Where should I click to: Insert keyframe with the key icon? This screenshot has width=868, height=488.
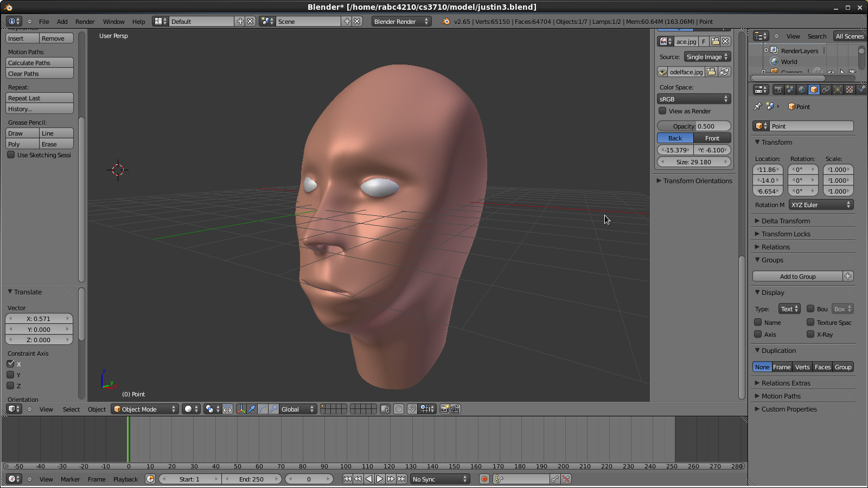pyautogui.click(x=555, y=479)
